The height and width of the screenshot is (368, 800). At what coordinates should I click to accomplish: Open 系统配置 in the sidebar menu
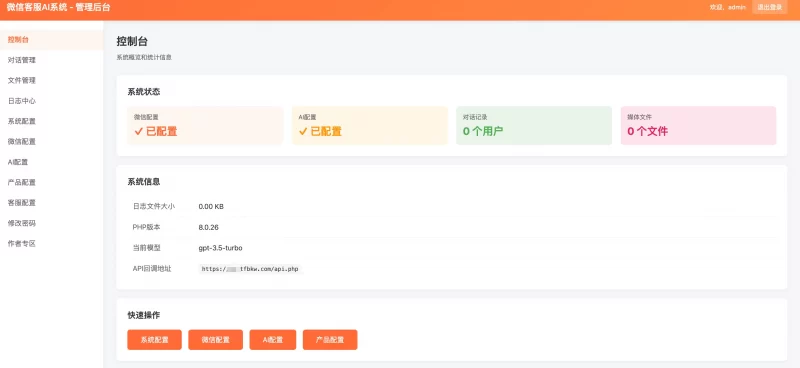[52, 121]
